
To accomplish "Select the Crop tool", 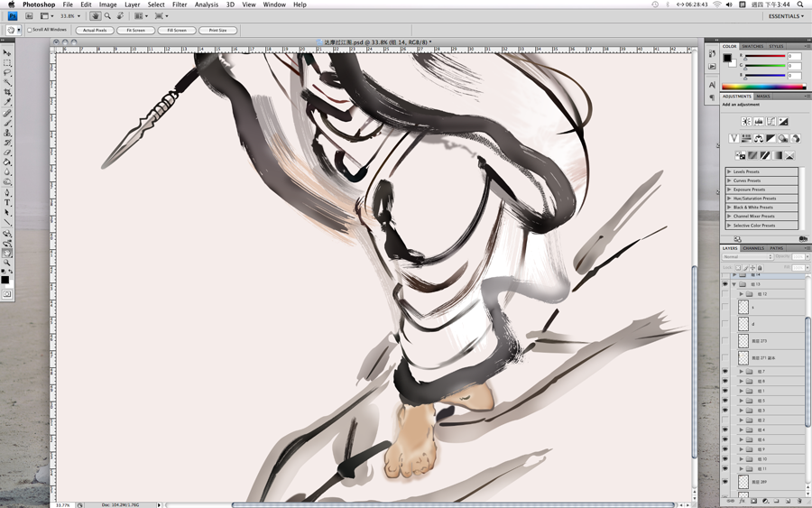I will click(x=6, y=92).
